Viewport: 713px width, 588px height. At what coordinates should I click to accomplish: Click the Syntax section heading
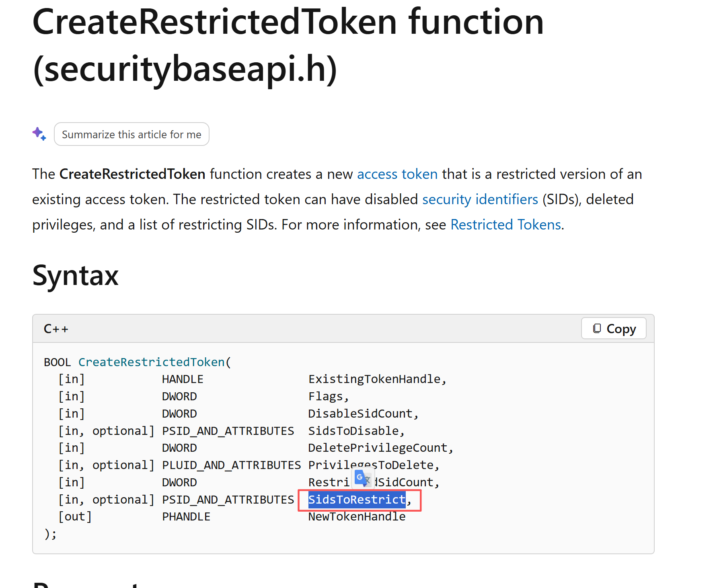(76, 276)
